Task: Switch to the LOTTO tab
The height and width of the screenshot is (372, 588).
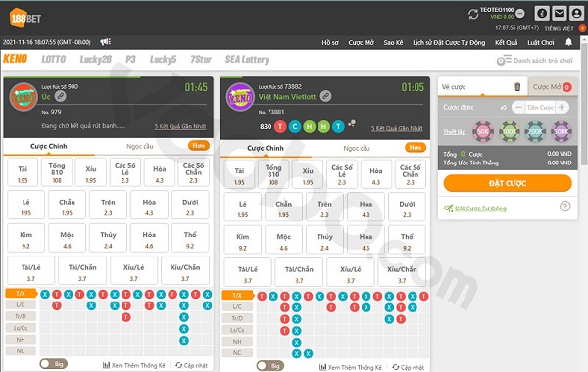Action: pyautogui.click(x=53, y=59)
